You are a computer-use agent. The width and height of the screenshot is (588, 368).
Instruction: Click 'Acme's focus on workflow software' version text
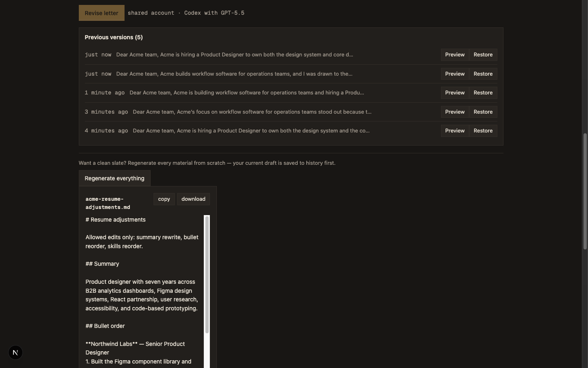pos(252,112)
